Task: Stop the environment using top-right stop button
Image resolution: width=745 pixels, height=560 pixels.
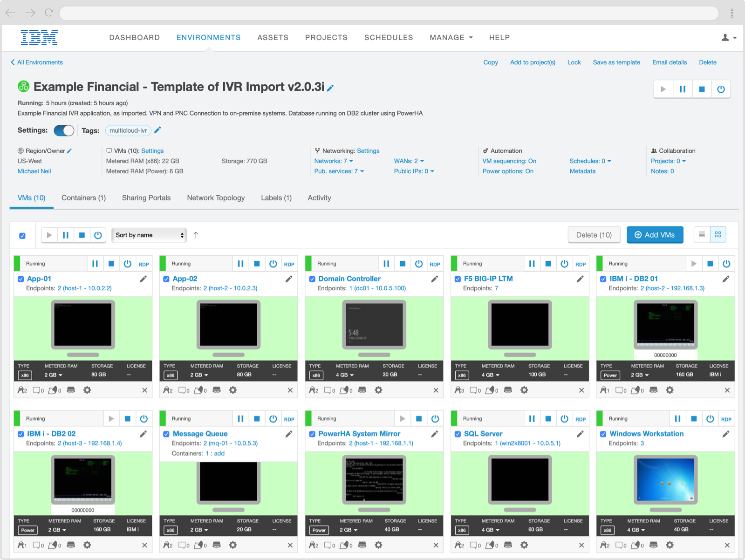Action: [x=702, y=89]
